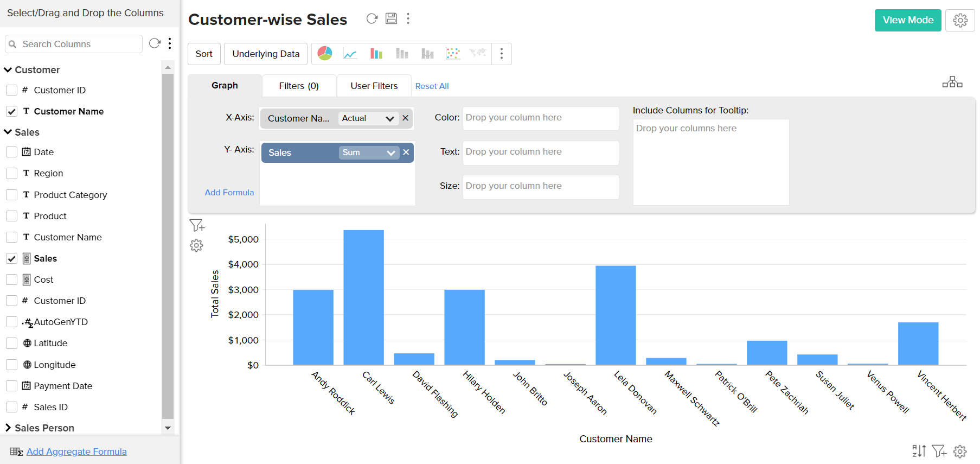Expand the Sales Person section
The image size is (980, 464).
click(x=8, y=428)
